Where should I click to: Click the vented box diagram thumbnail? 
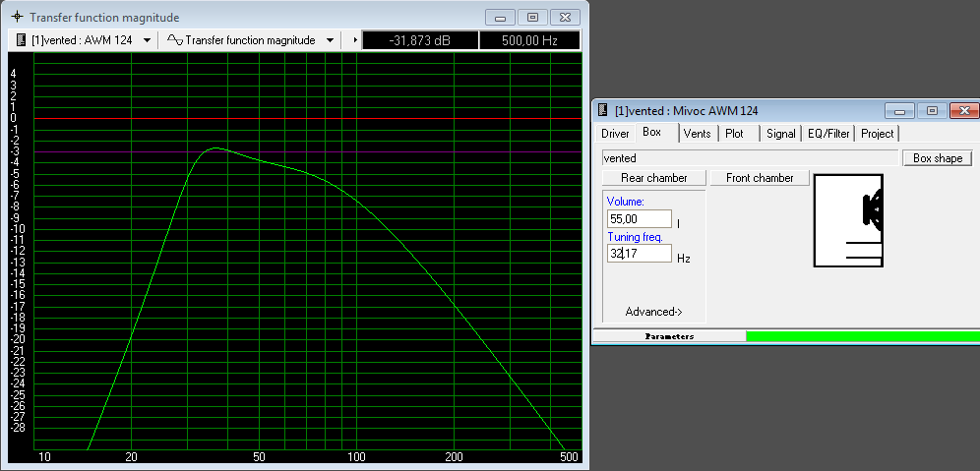[847, 220]
